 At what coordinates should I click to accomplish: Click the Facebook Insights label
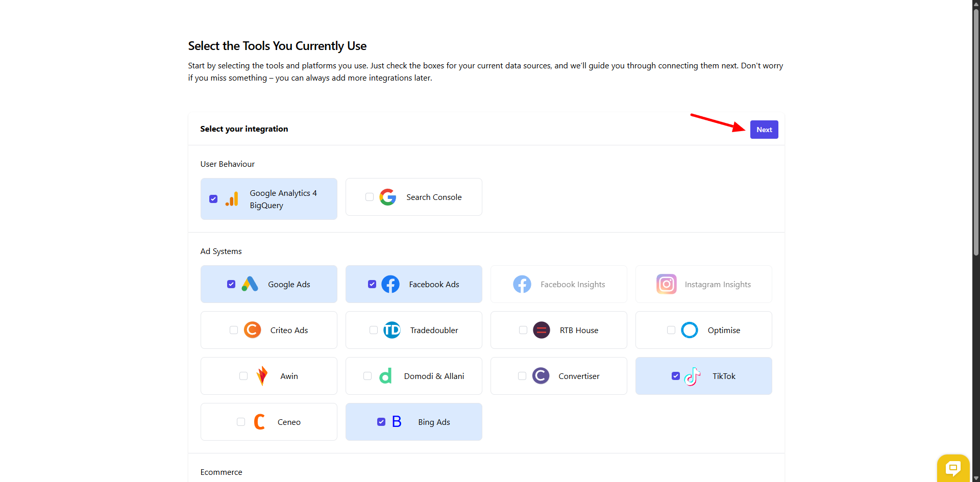pos(573,284)
